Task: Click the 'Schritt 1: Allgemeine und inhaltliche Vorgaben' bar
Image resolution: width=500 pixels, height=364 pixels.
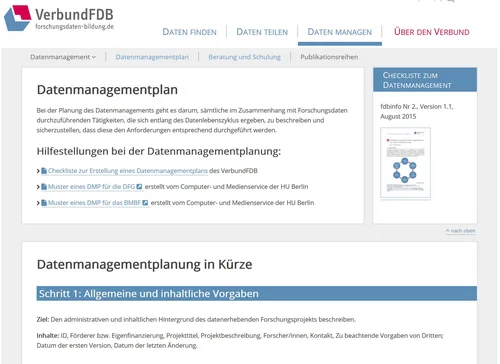Action: click(257, 293)
